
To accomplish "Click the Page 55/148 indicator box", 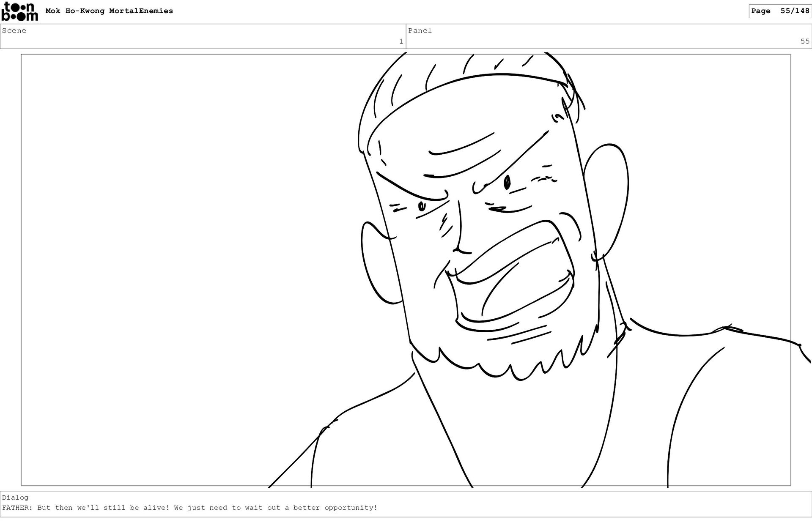I will (780, 11).
